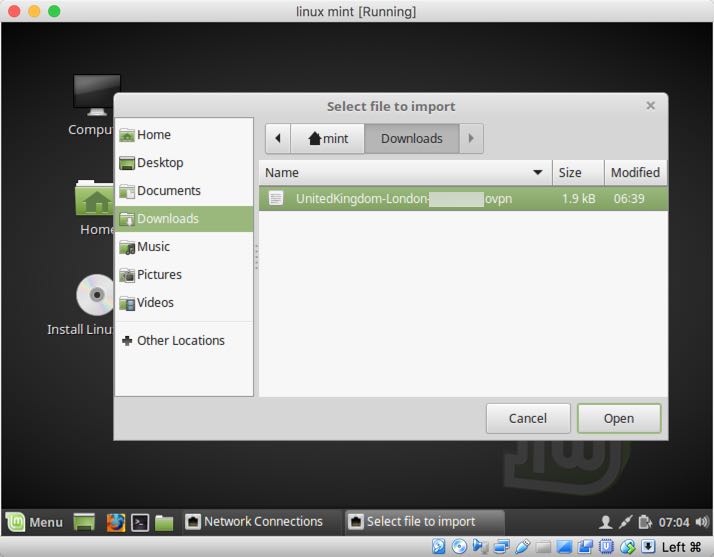Click the VirtualBox video capture indicator
The width and height of the screenshot is (714, 557).
tap(585, 546)
